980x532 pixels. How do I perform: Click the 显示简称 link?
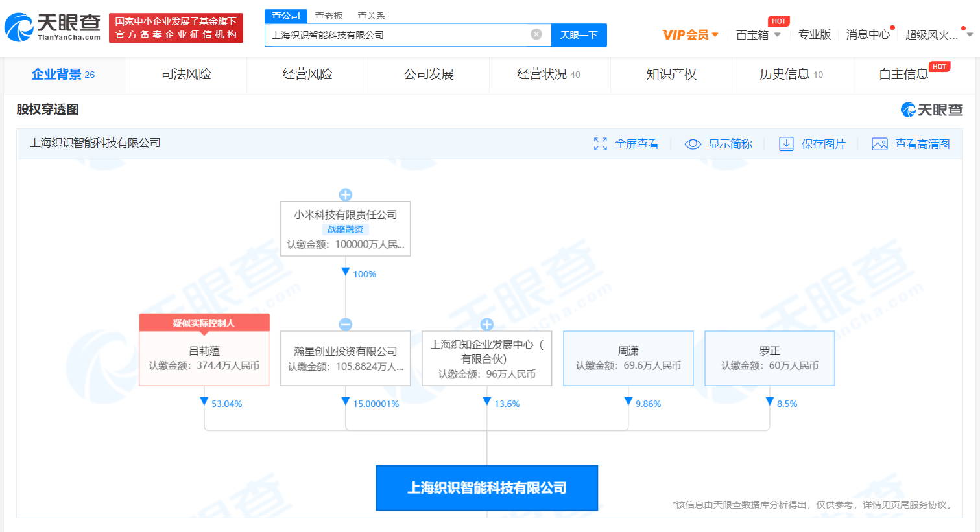(x=730, y=144)
